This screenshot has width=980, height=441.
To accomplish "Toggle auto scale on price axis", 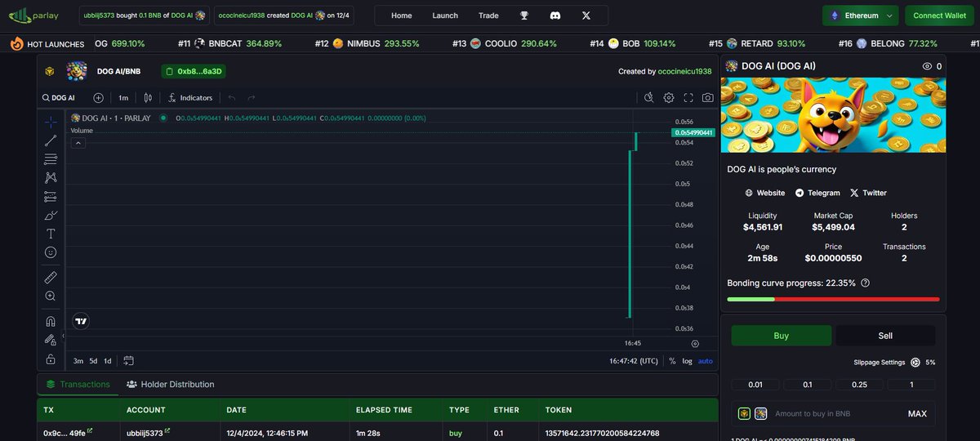I will 706,361.
